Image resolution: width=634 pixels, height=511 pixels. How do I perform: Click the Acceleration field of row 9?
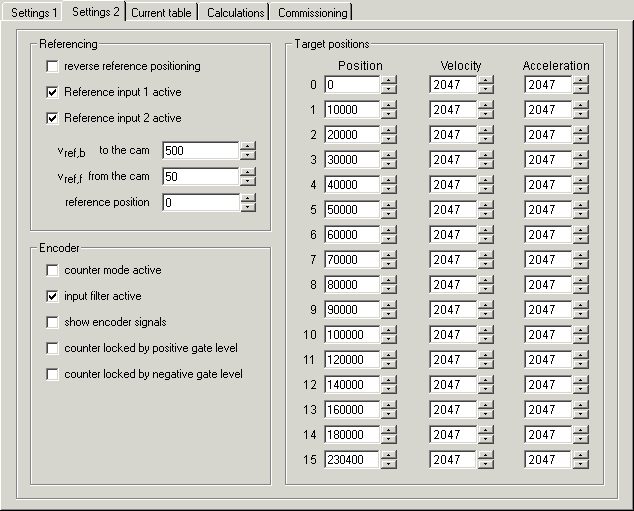pos(548,310)
